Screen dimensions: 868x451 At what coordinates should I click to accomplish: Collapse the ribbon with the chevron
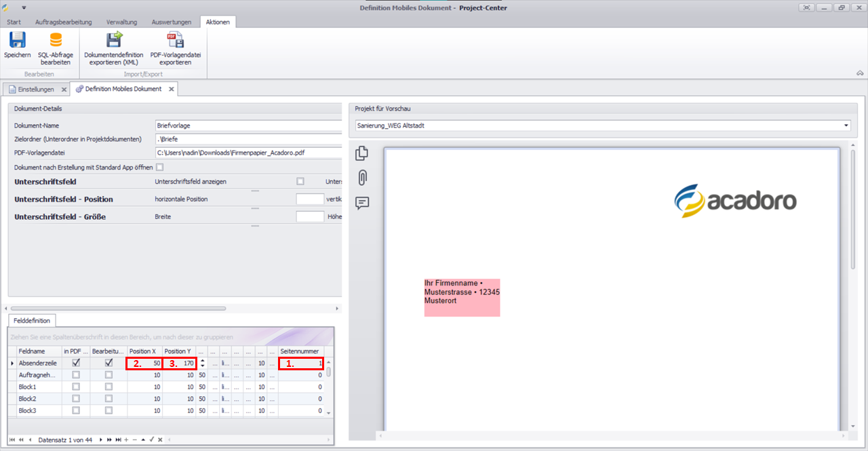pyautogui.click(x=860, y=73)
